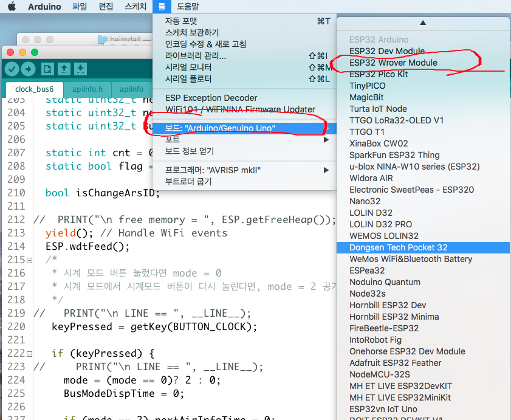
Task: Select ESP32 Wrover Module board
Action: tap(423, 63)
